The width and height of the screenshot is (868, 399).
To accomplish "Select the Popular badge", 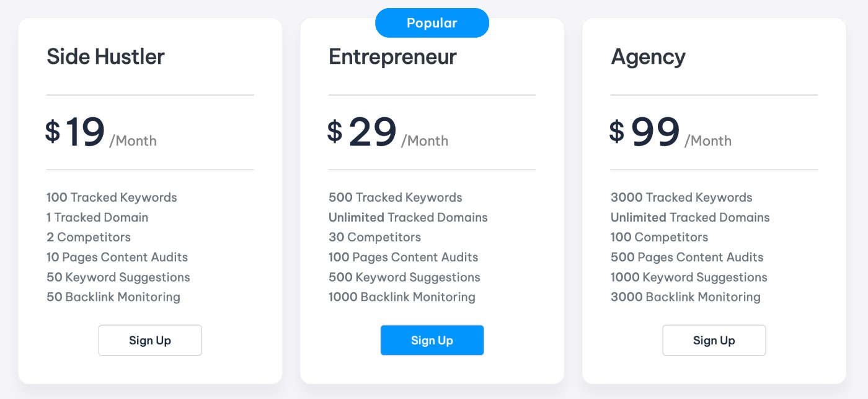I will tap(432, 22).
